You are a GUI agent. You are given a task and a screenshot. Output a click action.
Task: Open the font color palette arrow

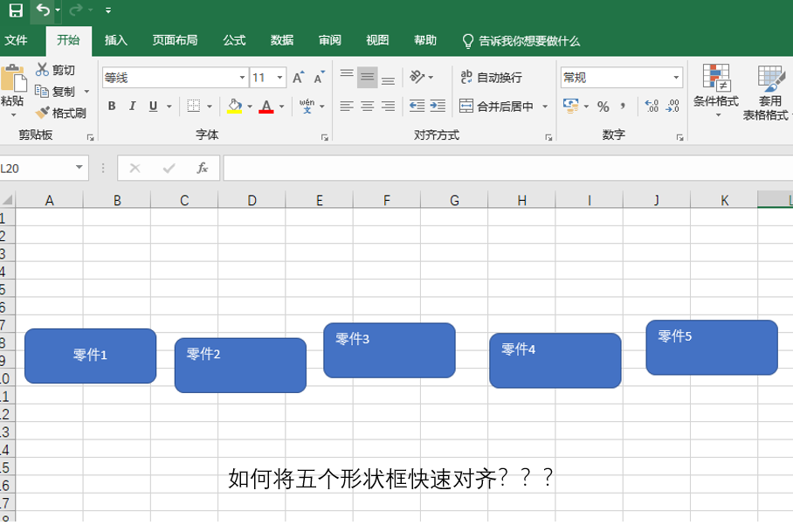(282, 107)
